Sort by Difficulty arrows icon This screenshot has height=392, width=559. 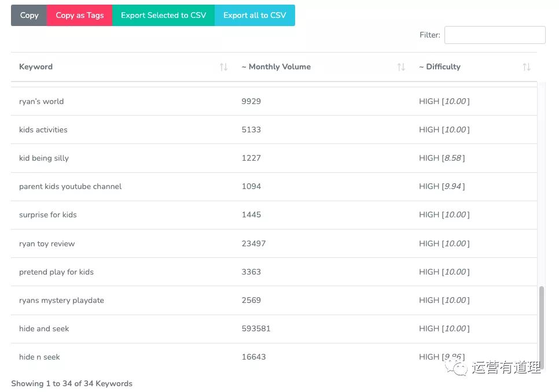[x=527, y=67]
